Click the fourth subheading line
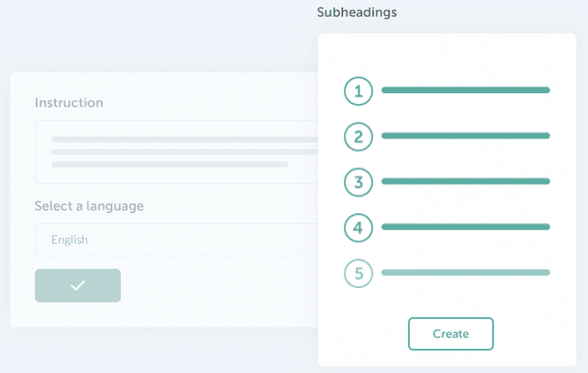The height and width of the screenshot is (373, 588). 466,226
